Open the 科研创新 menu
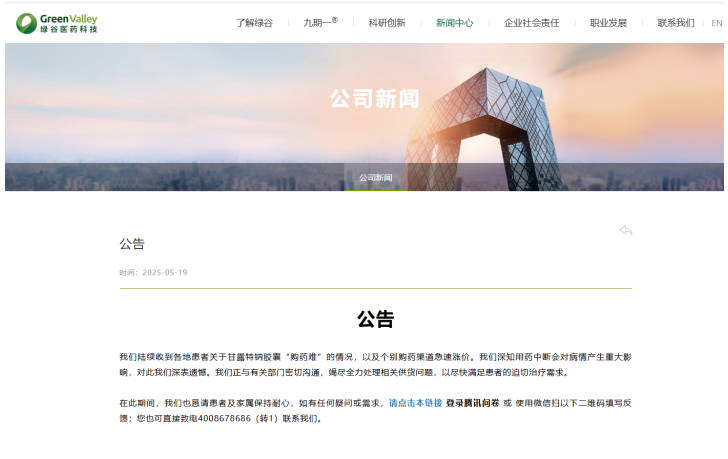The width and height of the screenshot is (728, 459). click(x=387, y=23)
